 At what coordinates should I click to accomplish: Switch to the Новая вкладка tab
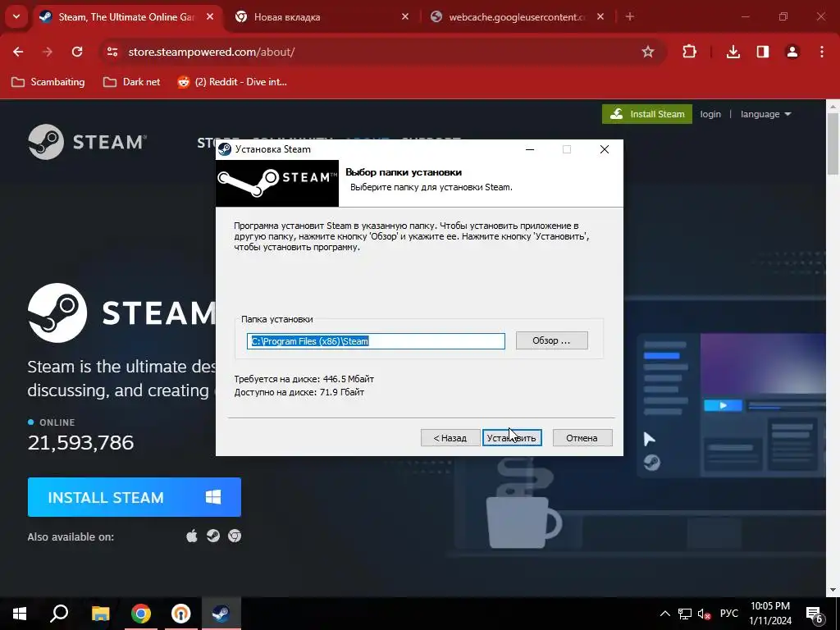tap(321, 17)
